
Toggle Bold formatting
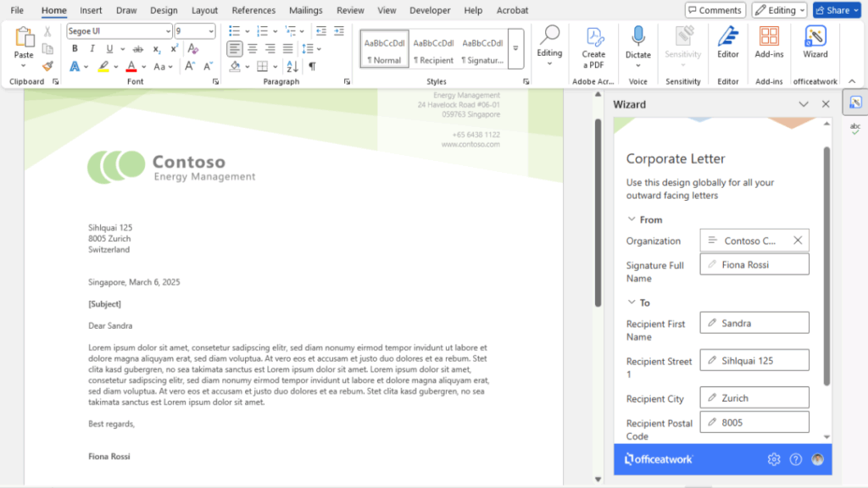point(75,49)
